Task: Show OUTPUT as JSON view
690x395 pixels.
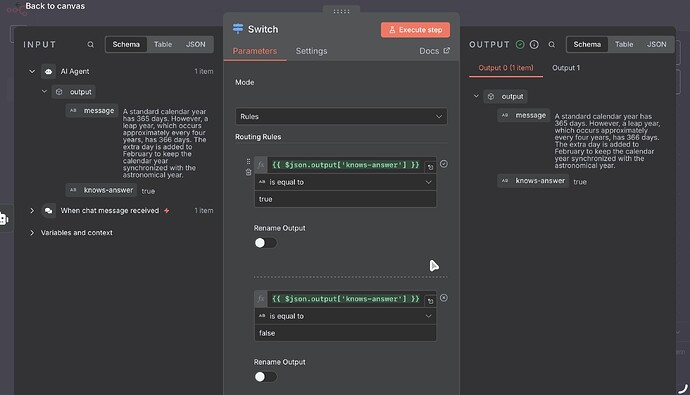Action: tap(657, 44)
